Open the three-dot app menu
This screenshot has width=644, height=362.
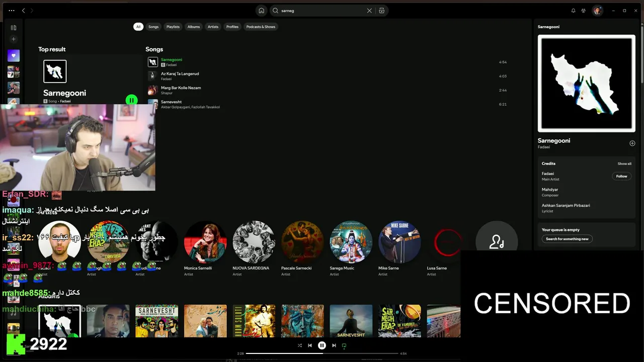tap(12, 11)
